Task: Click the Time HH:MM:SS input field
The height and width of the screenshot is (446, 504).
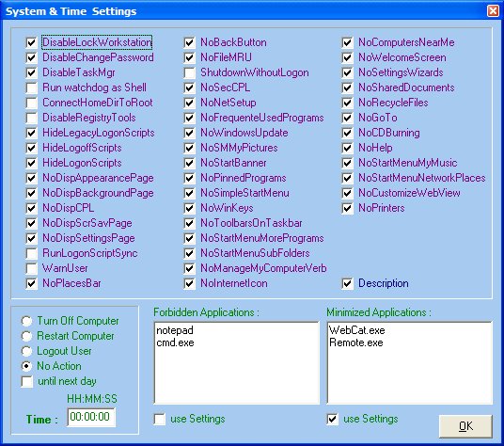Action: coord(91,417)
